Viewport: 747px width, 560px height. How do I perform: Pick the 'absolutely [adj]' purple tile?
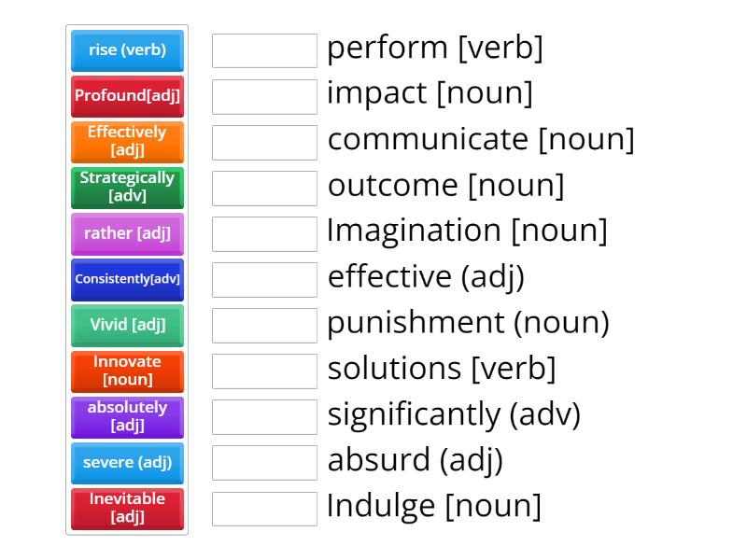(x=127, y=417)
